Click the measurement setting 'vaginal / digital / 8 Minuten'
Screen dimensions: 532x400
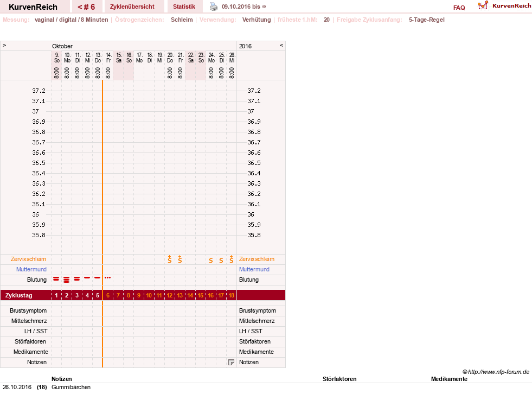[71, 20]
